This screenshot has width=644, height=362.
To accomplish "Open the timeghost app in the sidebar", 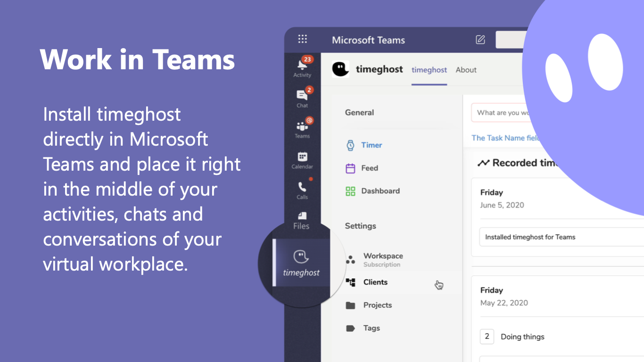I will [x=301, y=263].
